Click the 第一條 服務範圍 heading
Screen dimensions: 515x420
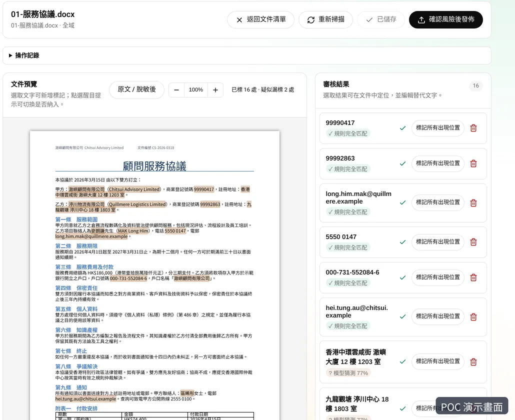tap(76, 219)
